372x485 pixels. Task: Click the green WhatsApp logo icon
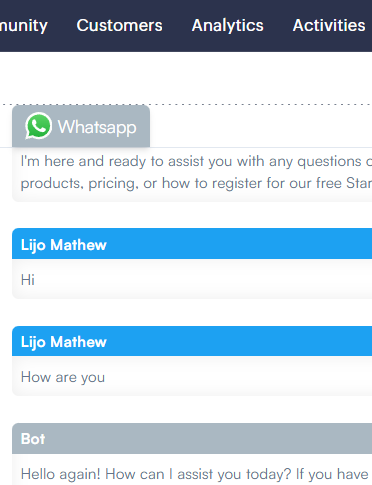(x=38, y=126)
